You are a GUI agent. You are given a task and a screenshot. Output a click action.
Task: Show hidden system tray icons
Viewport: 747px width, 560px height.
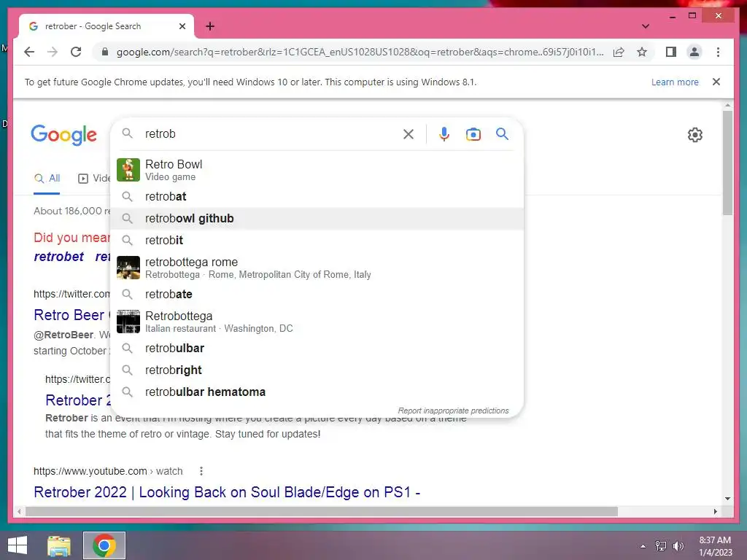click(643, 546)
